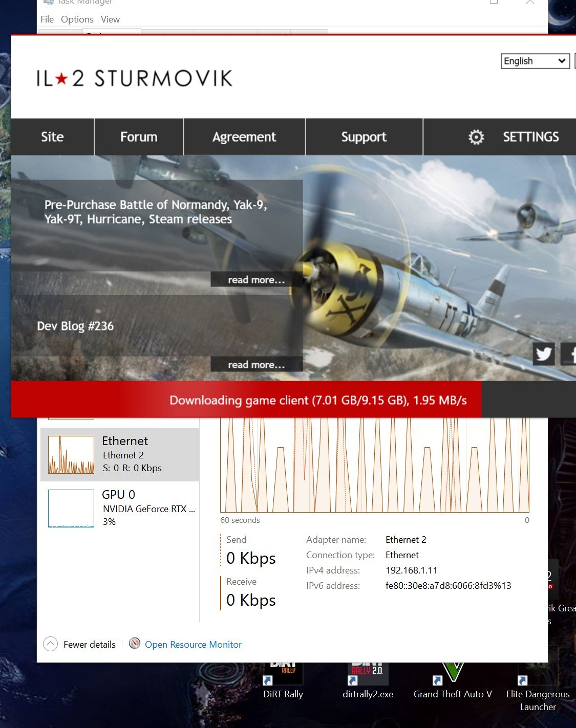Open the English language dropdown

pyautogui.click(x=535, y=61)
